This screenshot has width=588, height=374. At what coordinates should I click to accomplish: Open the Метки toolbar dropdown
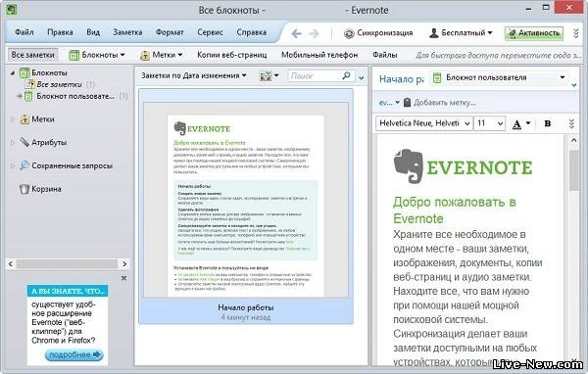tap(161, 55)
